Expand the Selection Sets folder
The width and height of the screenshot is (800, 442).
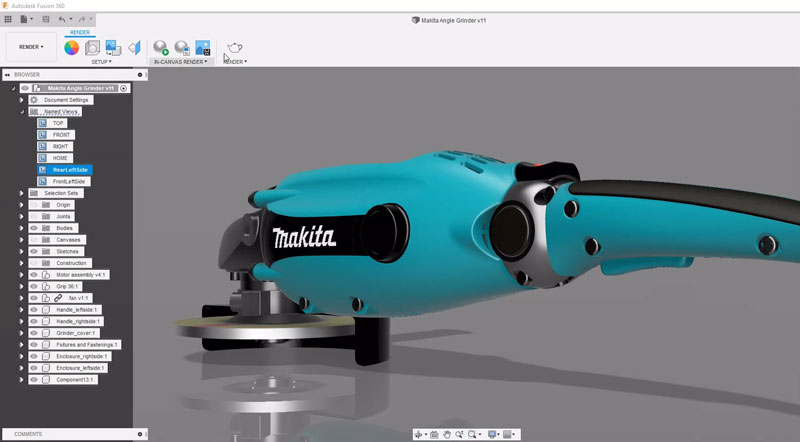tap(21, 193)
